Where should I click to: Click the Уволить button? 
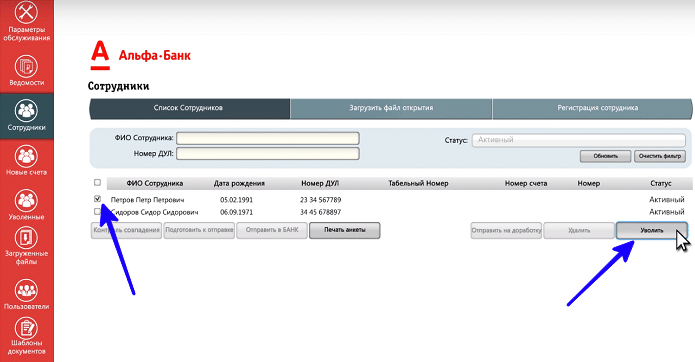[652, 230]
